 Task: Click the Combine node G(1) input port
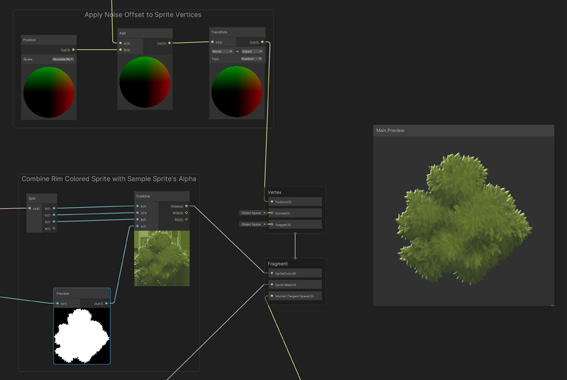point(137,213)
